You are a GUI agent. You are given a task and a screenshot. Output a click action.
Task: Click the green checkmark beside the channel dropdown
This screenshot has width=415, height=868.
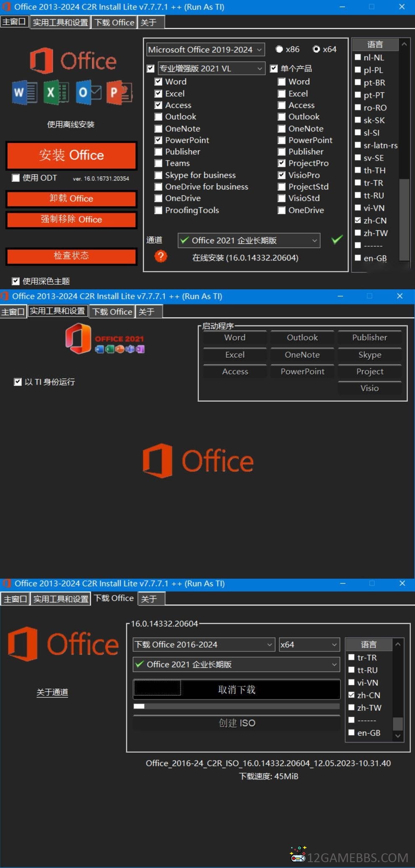point(337,240)
